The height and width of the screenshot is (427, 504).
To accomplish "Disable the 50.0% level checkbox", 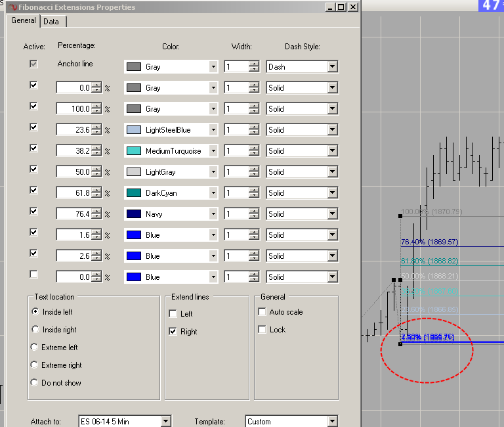I will [33, 169].
